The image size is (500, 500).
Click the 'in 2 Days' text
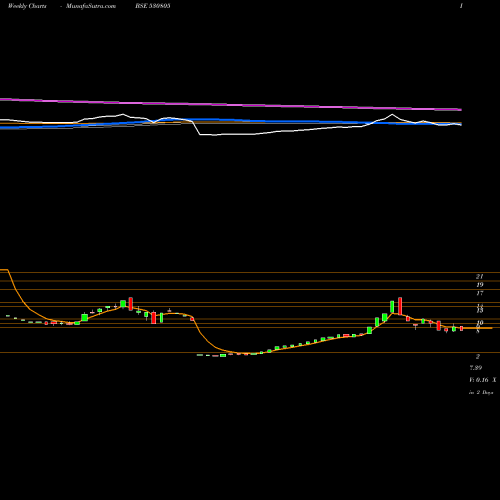481,393
